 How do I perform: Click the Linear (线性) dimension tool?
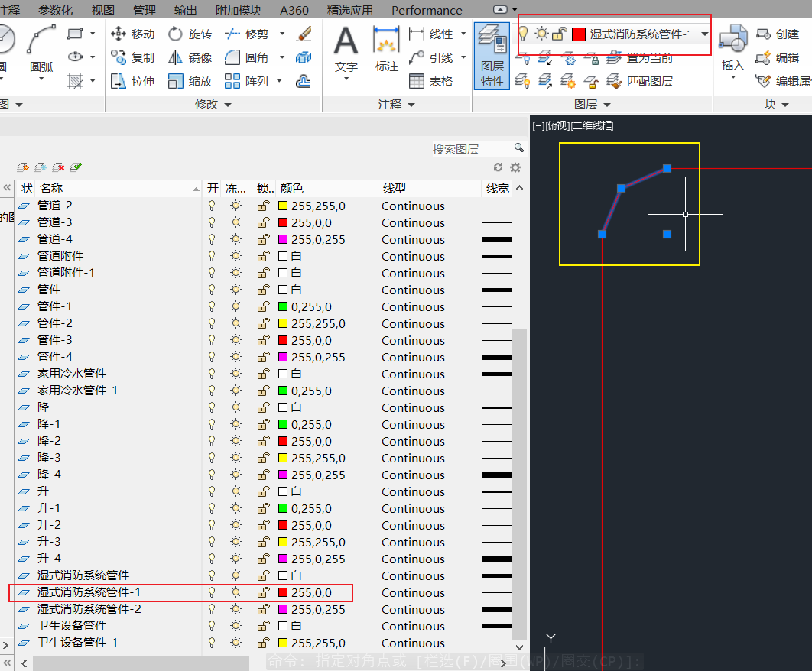(x=431, y=34)
